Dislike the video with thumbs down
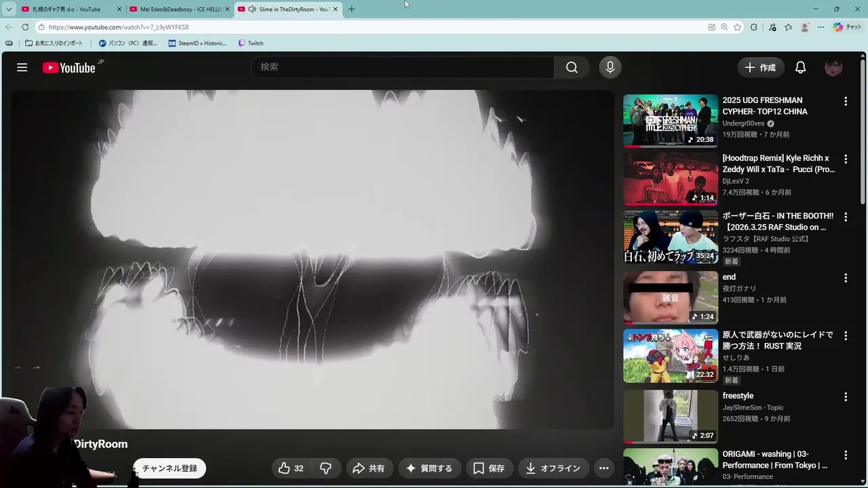The height and width of the screenshot is (488, 868). coord(325,468)
